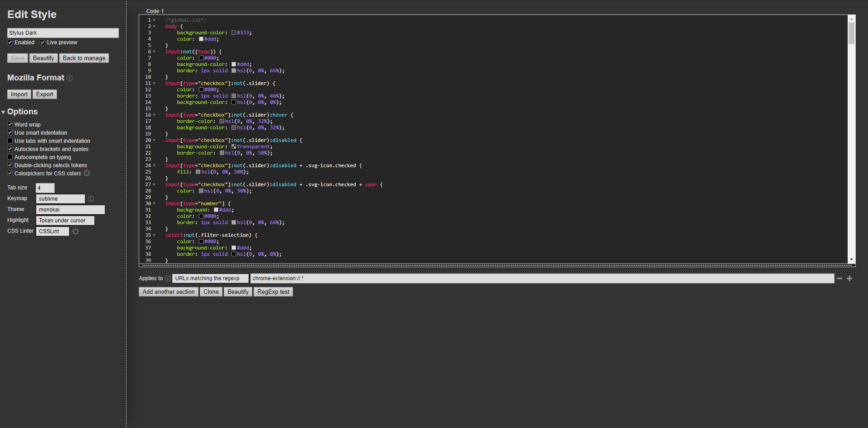868x428 pixels.
Task: Enable Autocomplete on typing
Action: tap(10, 157)
